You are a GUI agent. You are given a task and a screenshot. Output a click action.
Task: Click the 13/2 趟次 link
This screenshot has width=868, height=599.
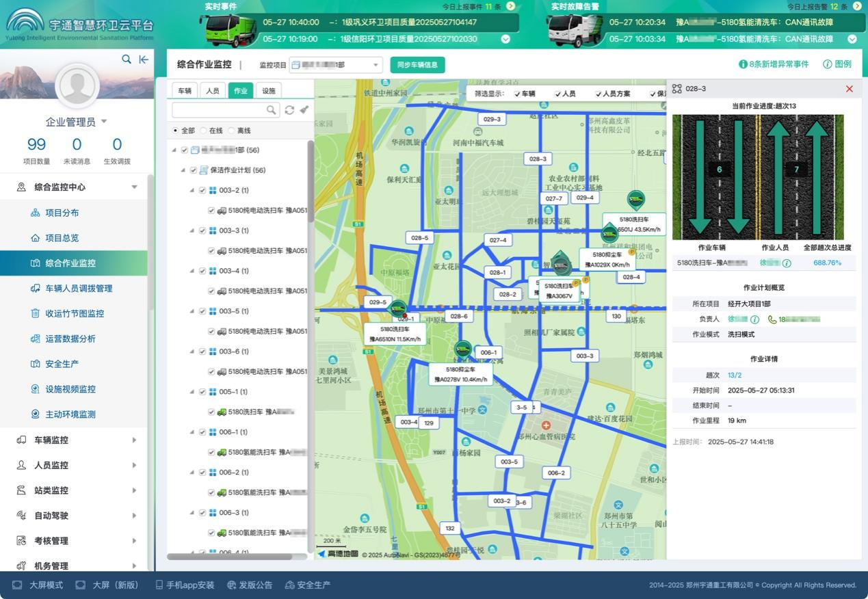(x=735, y=375)
